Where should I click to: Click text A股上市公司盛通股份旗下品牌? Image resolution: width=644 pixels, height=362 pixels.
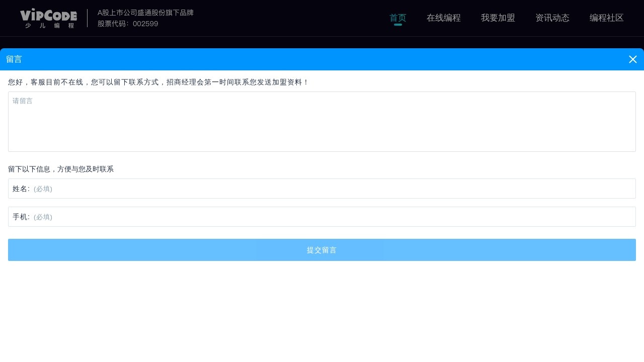(x=145, y=13)
